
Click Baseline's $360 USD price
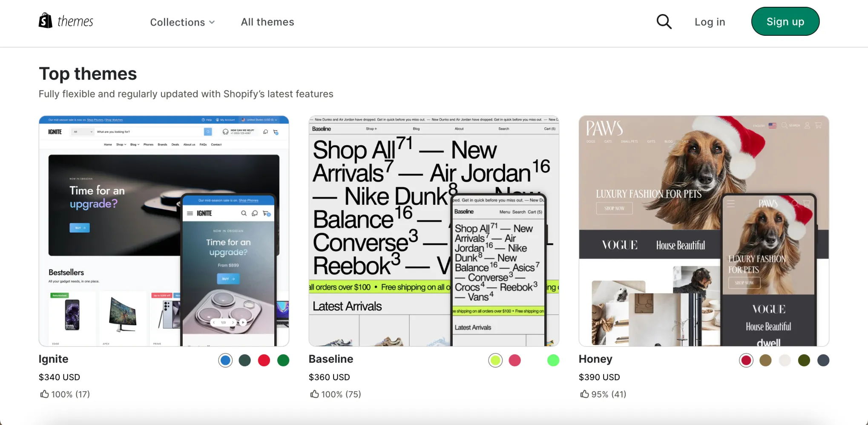(x=329, y=377)
